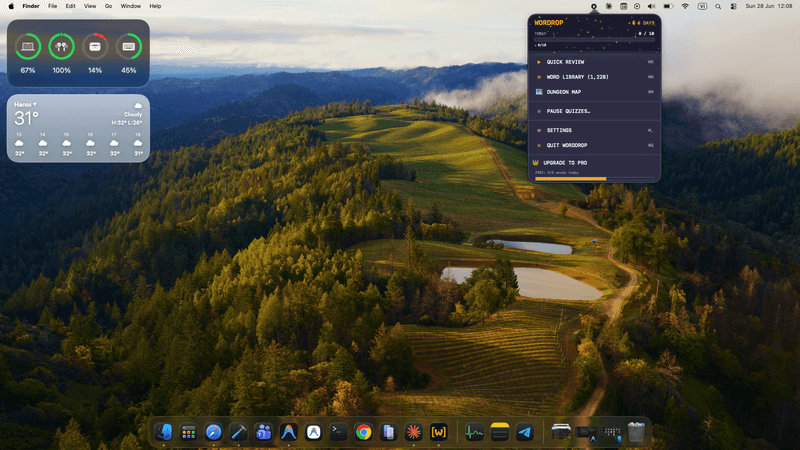Screen dimensions: 800x450
Task: Click the screen recording status icon
Action: coord(637,7)
